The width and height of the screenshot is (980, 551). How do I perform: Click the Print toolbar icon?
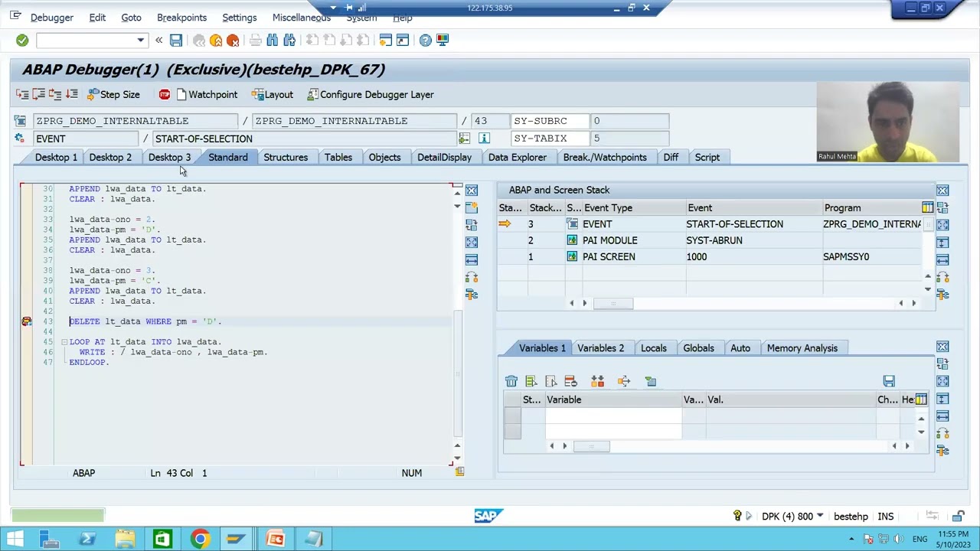[x=256, y=40]
